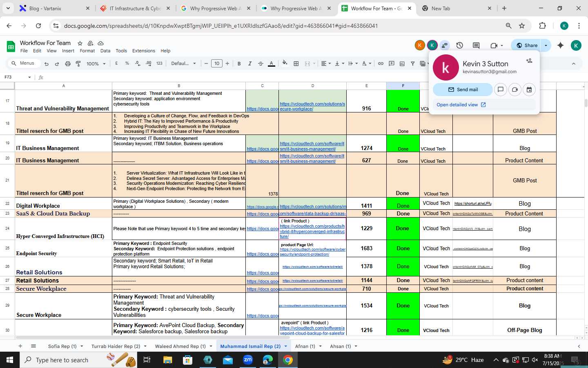Click the orange K collaborator avatar
Image resolution: width=588 pixels, height=368 pixels.
(x=419, y=45)
